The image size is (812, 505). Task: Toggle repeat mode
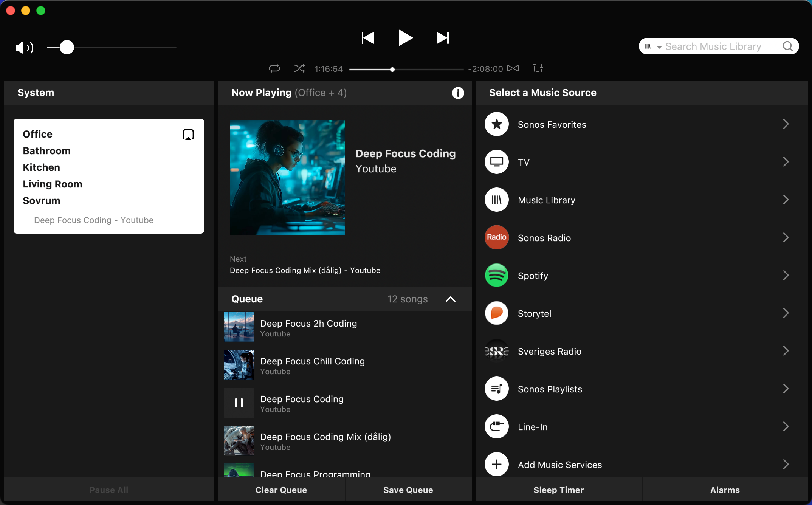tap(274, 68)
